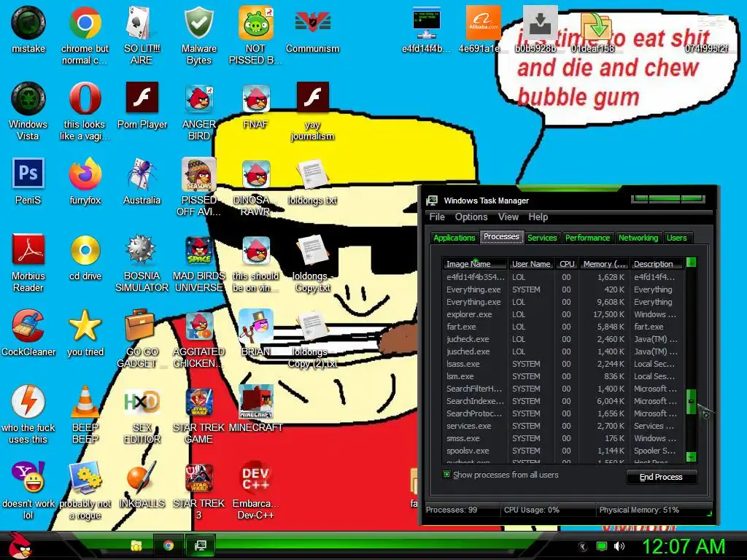This screenshot has height=560, width=747.
Task: Select the spoolsv.exe process row
Action: pyautogui.click(x=564, y=451)
